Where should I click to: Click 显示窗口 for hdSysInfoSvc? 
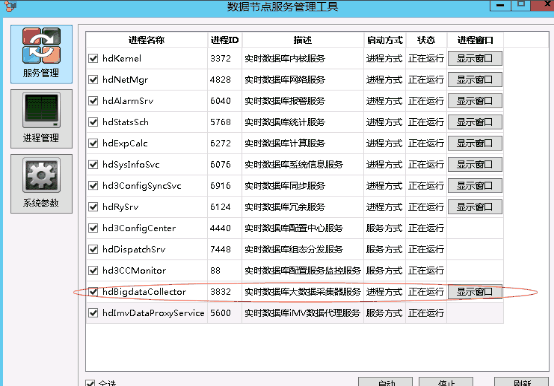475,164
